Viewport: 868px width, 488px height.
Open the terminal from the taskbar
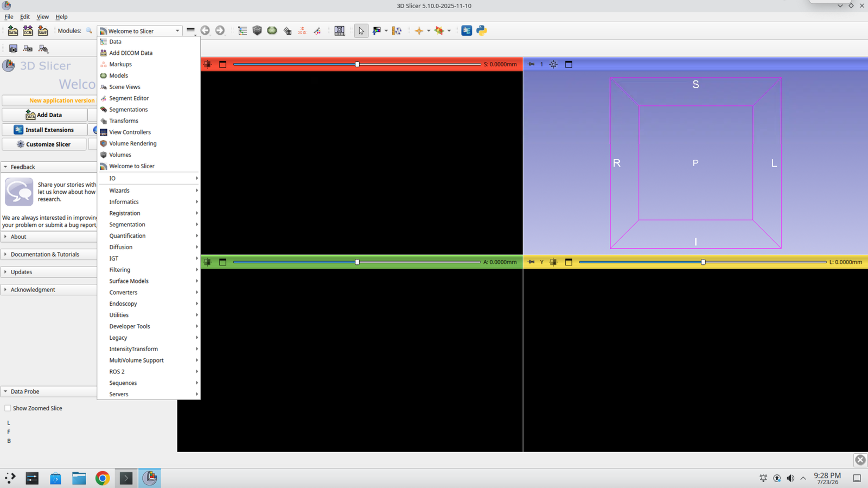coord(126,478)
